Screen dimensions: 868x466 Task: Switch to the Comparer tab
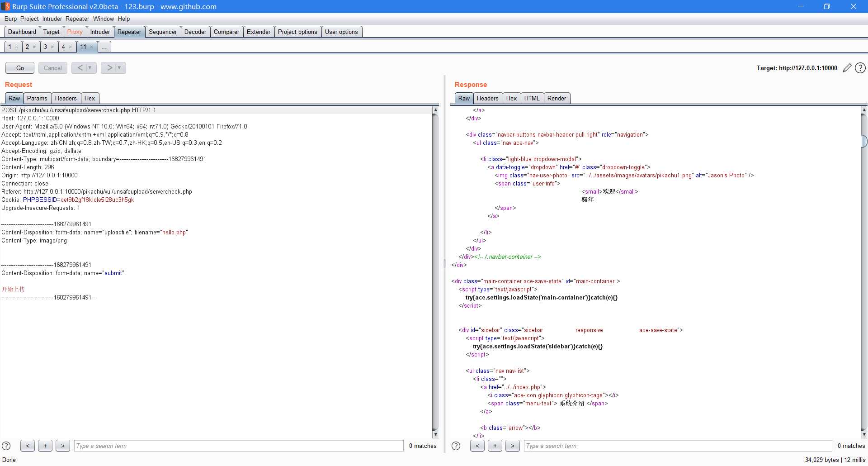tap(226, 32)
